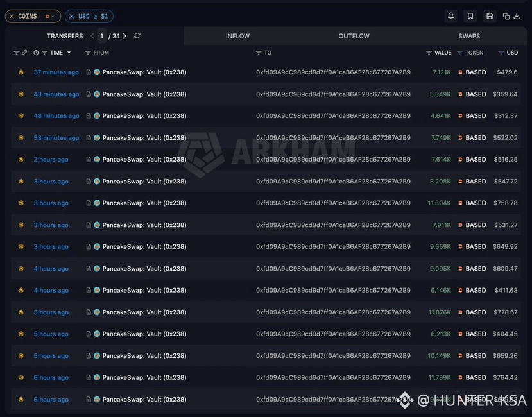Click the page number field showing 1
Viewport: 532px width, 417px height.
(x=101, y=36)
